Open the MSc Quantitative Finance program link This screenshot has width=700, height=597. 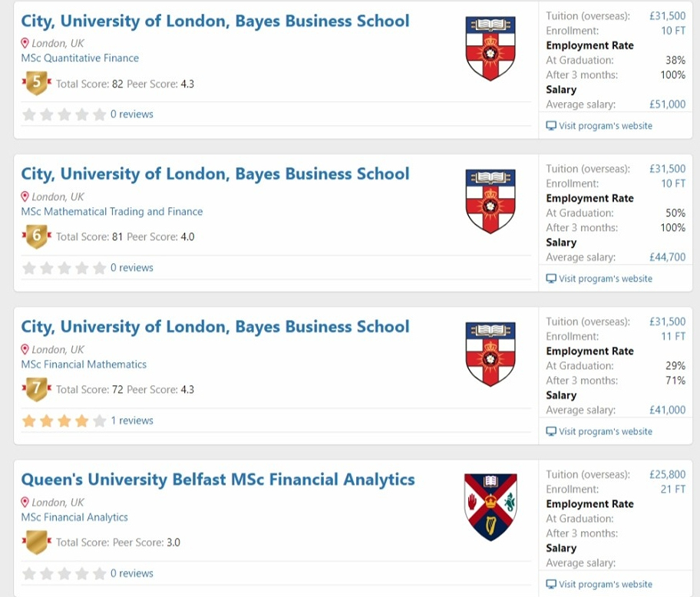pos(80,58)
